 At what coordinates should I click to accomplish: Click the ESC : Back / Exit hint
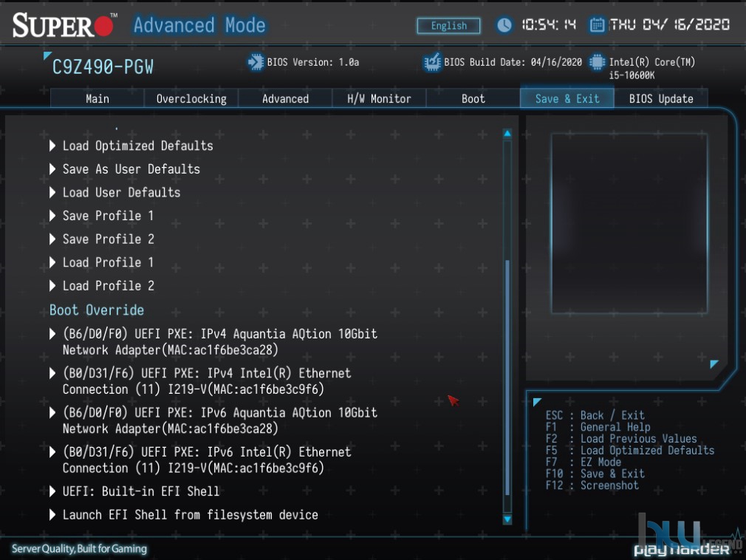595,415
